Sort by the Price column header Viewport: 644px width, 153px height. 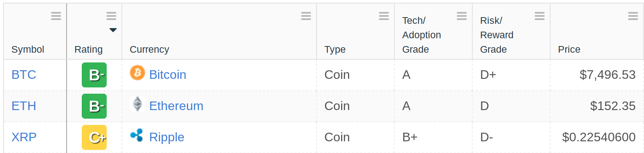tap(569, 50)
